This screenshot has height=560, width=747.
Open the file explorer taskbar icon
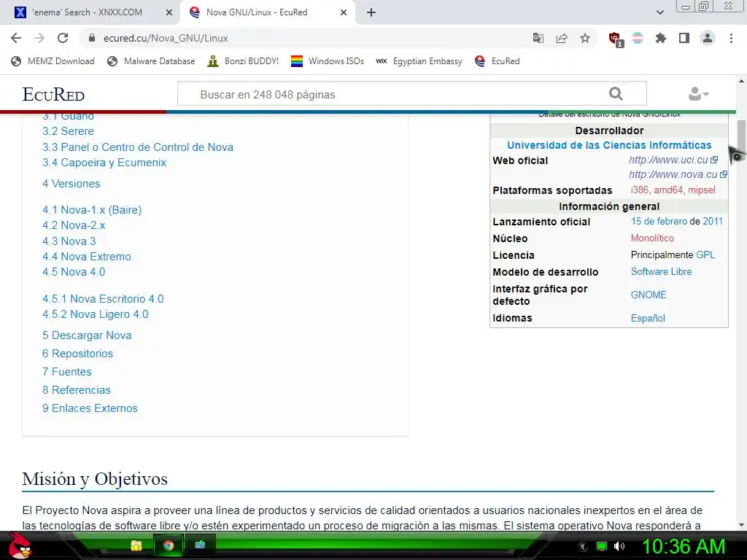coord(136,545)
